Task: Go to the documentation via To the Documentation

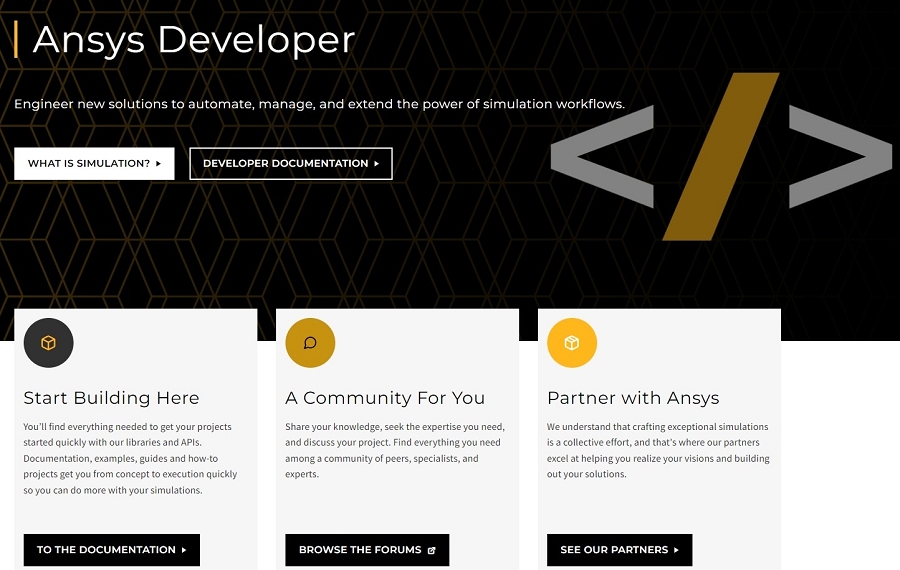Action: tap(106, 550)
